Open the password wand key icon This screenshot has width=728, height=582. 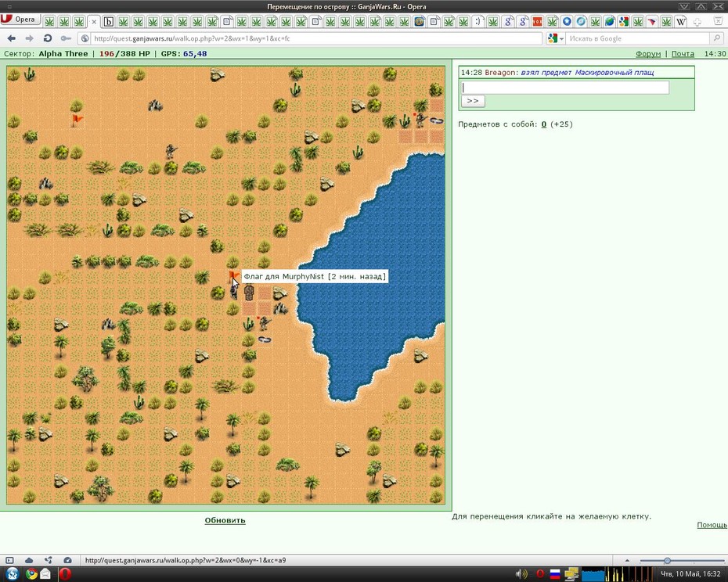coord(66,38)
